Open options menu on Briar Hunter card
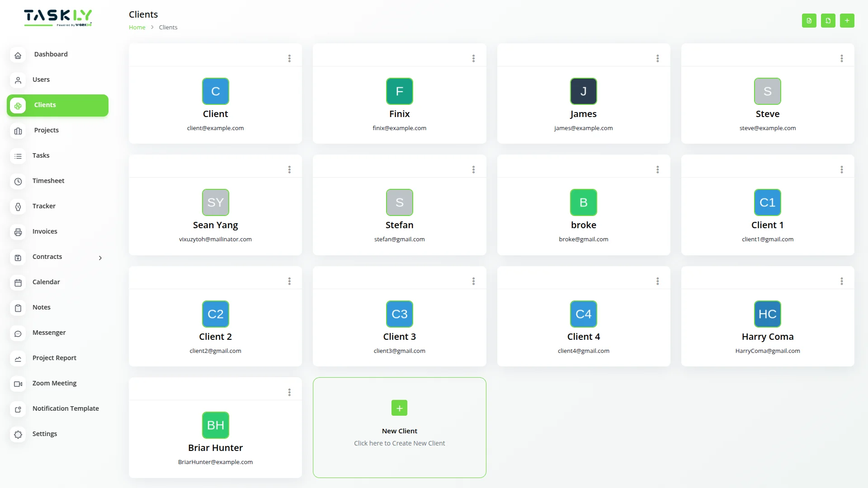Screen dimensions: 868x488 point(289,392)
